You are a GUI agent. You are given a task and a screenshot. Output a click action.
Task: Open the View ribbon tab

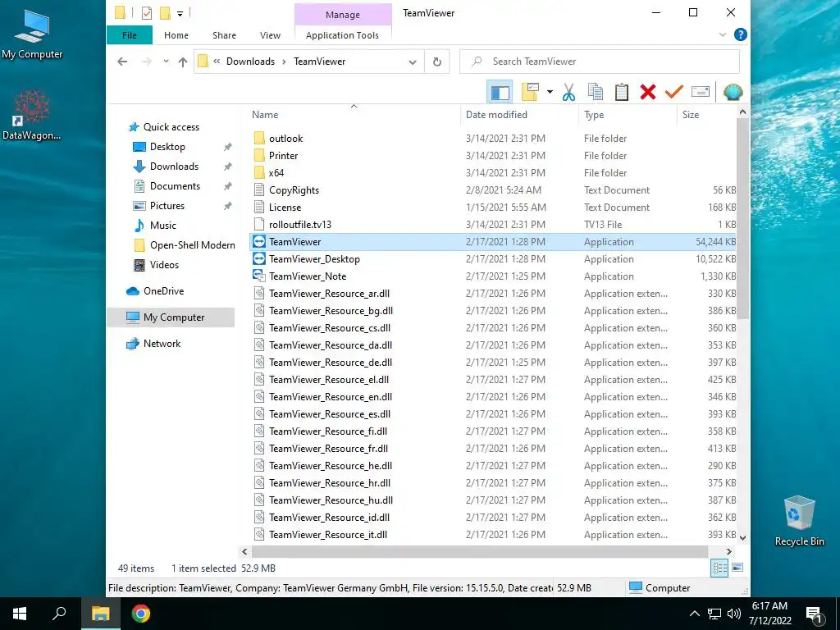(270, 34)
